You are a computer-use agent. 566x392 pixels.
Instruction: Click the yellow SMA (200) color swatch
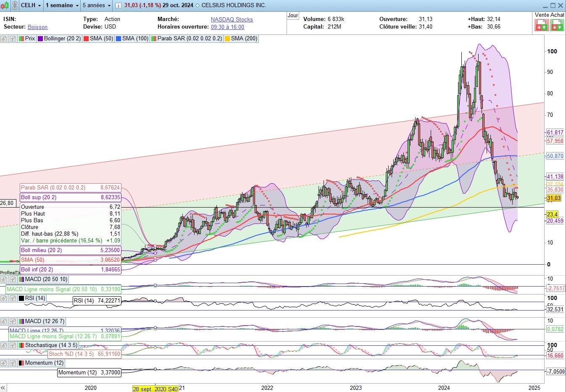pyautogui.click(x=227, y=39)
